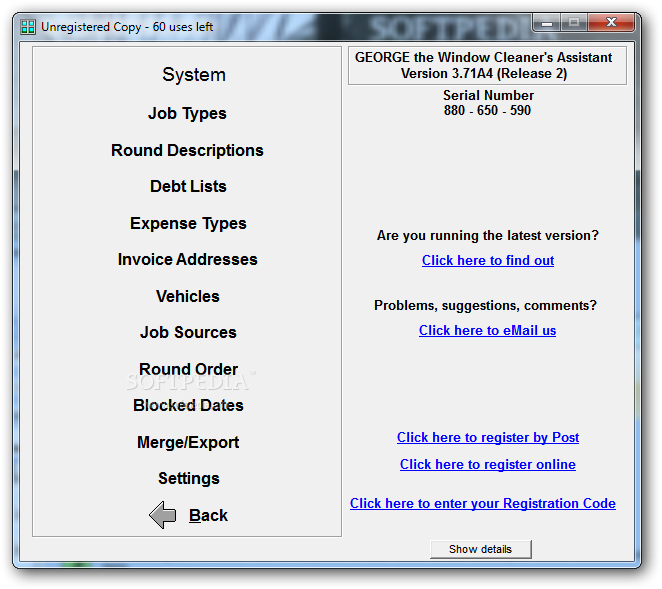Click the Back label
The width and height of the screenshot is (662, 589).
click(x=208, y=515)
